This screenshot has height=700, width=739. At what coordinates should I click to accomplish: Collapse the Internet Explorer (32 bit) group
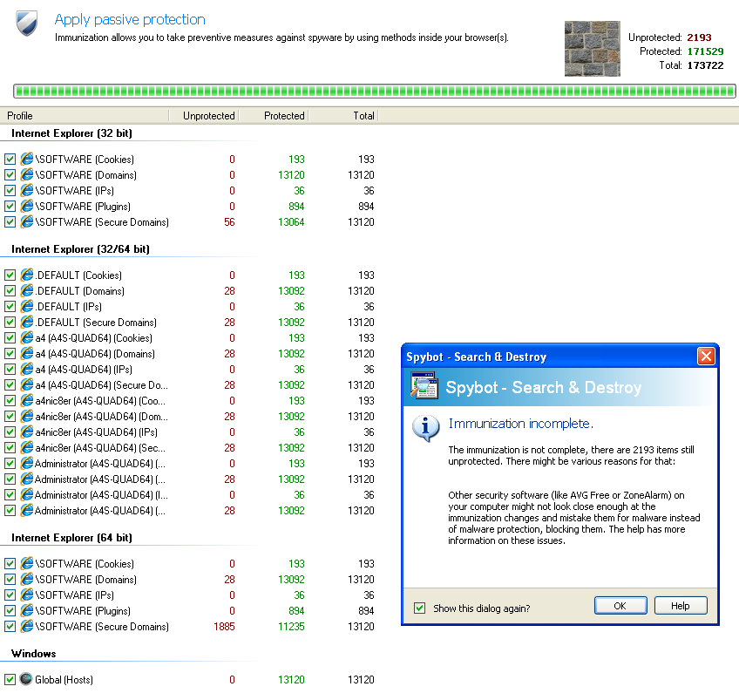pyautogui.click(x=71, y=133)
